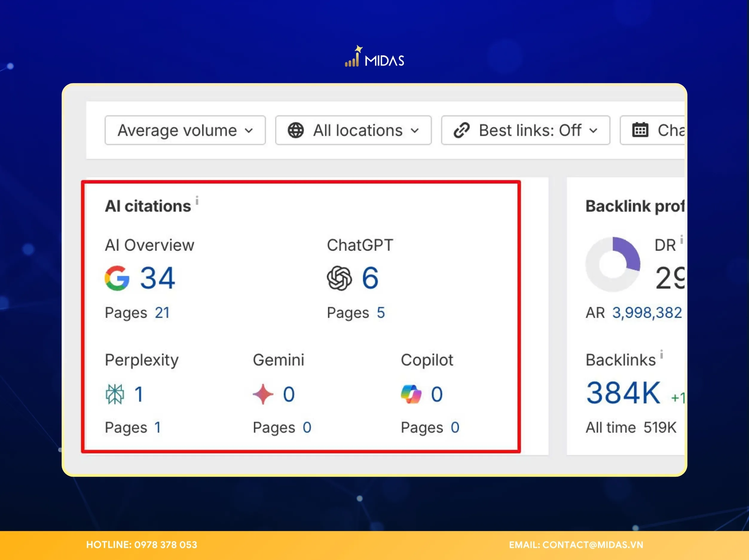The height and width of the screenshot is (560, 749).
Task: Open the AR value 3,998,382
Action: click(x=647, y=313)
